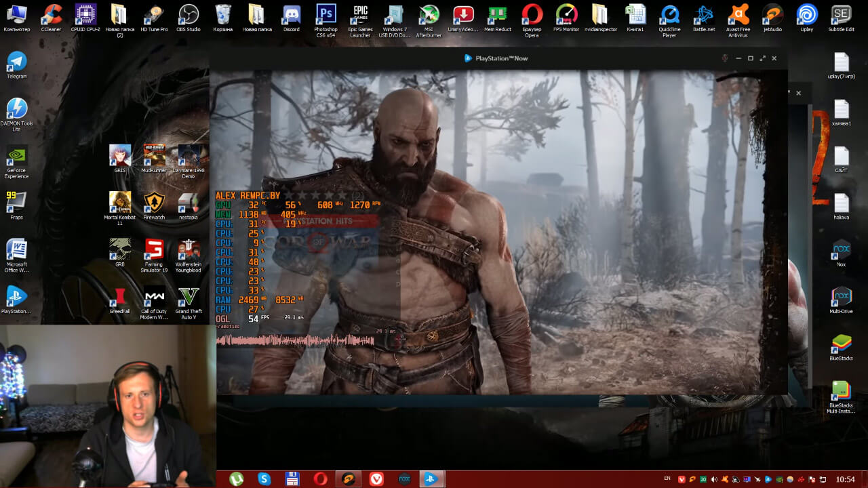This screenshot has width=868, height=488.
Task: Launch QuickTime Player shortcut
Action: tap(669, 20)
